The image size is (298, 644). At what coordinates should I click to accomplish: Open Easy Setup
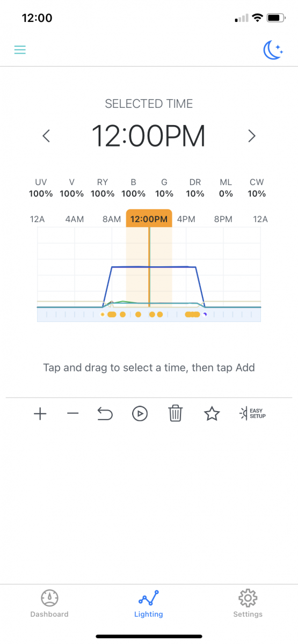[x=252, y=414]
